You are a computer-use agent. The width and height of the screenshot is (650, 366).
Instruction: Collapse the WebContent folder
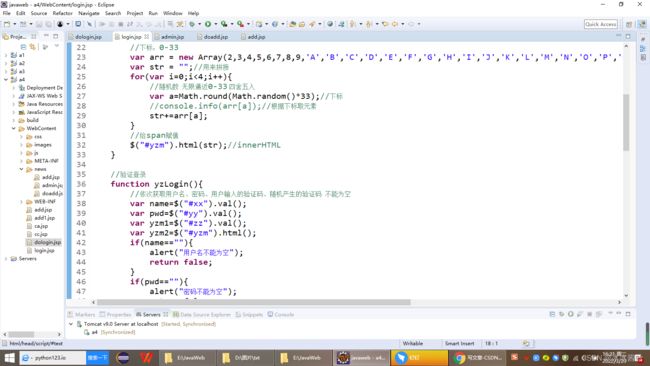(x=14, y=128)
